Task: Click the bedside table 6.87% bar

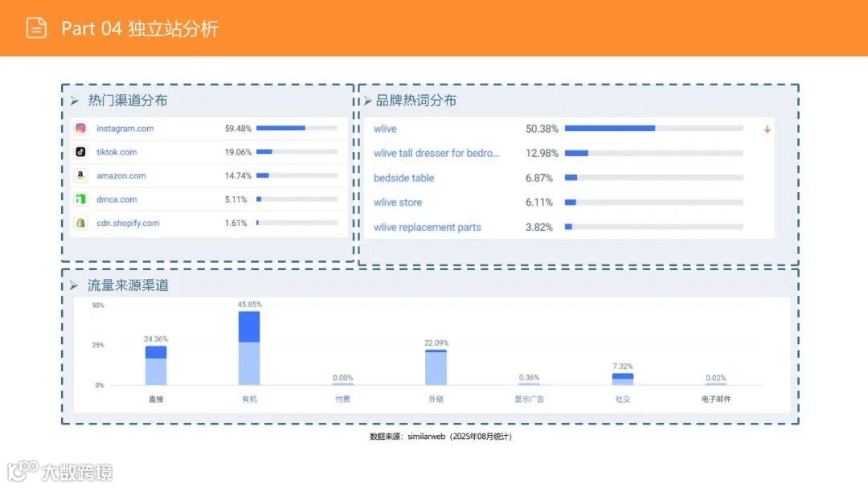Action: click(x=653, y=177)
